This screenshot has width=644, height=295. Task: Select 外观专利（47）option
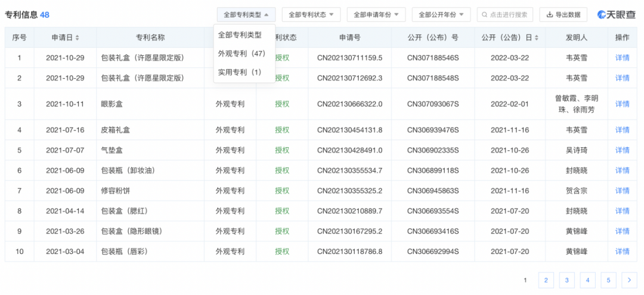241,54
